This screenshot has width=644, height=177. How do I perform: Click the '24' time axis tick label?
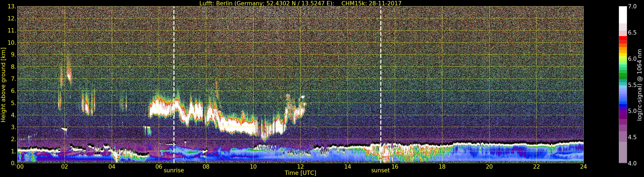tap(583, 167)
